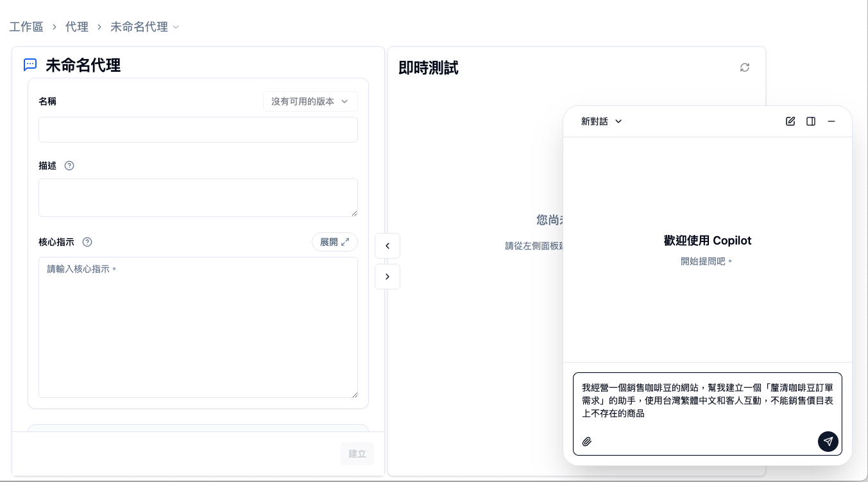Minimize the Copilot chat window

(x=831, y=121)
